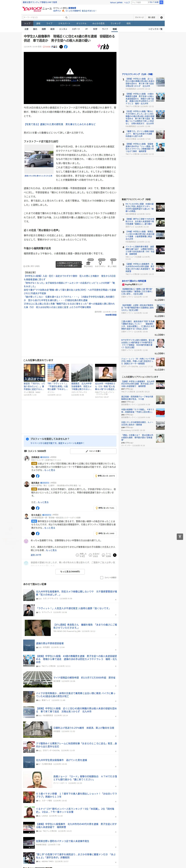Click 参考になった 7141 button
Viewport: 186px width, 868px height.
[105, 508]
